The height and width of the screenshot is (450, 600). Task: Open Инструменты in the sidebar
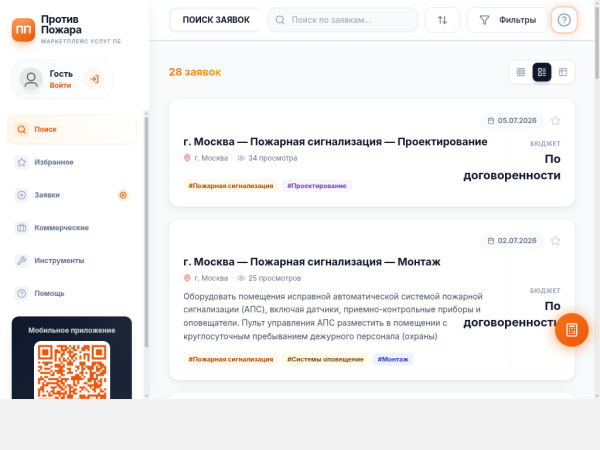tap(72, 261)
